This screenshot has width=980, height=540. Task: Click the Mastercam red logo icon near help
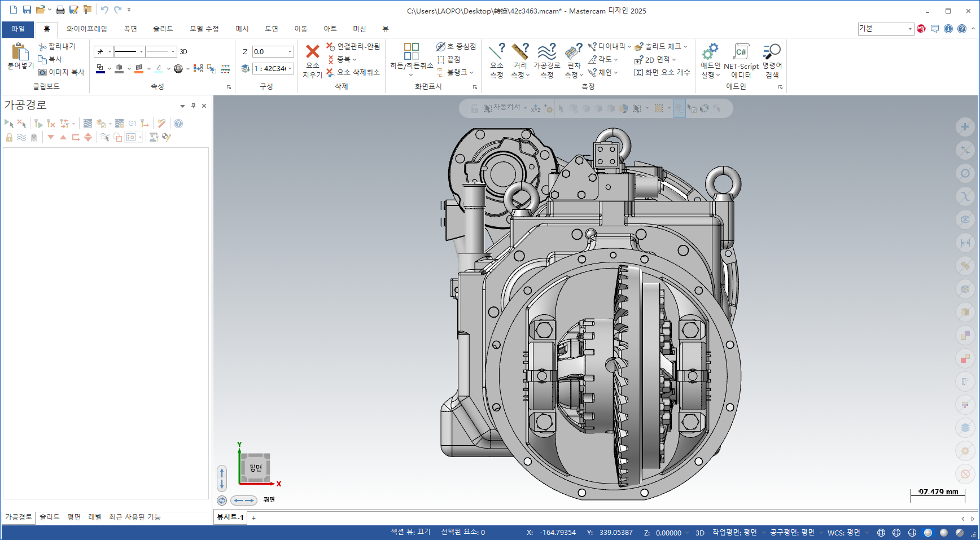[921, 29]
